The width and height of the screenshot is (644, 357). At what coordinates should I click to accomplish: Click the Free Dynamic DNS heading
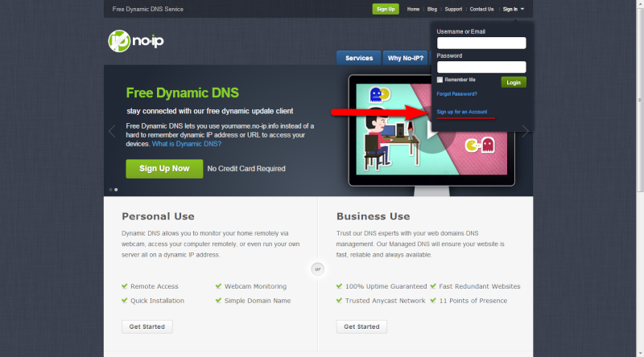click(183, 92)
